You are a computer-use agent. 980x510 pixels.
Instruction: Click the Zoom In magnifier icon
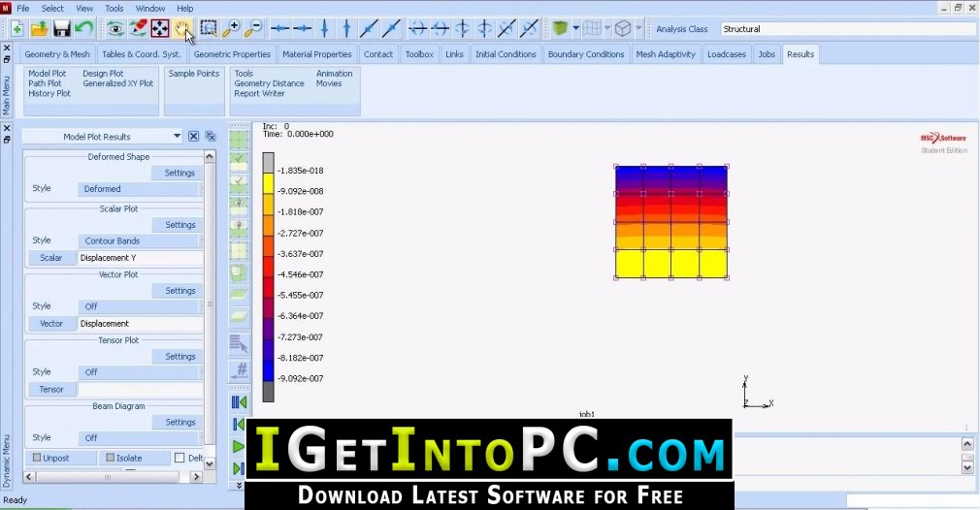tap(231, 29)
